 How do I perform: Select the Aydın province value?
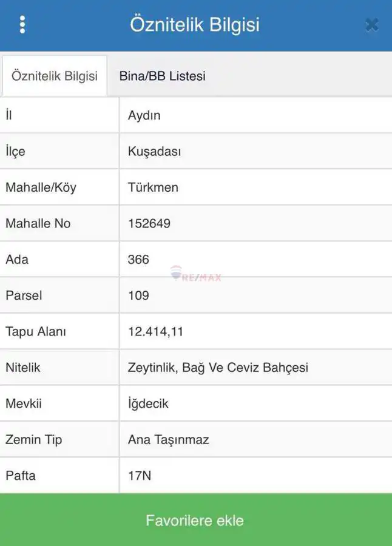[144, 116]
